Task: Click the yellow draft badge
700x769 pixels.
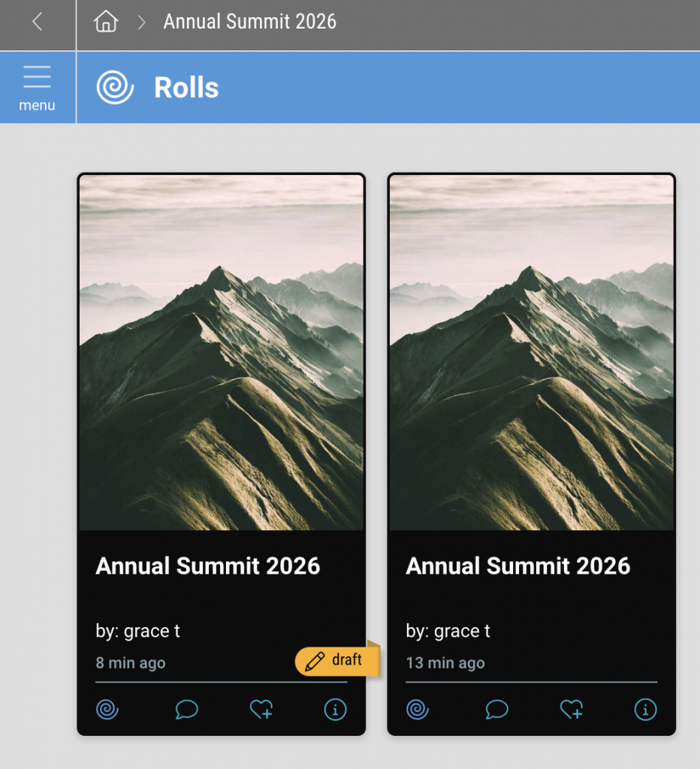Action: tap(336, 661)
